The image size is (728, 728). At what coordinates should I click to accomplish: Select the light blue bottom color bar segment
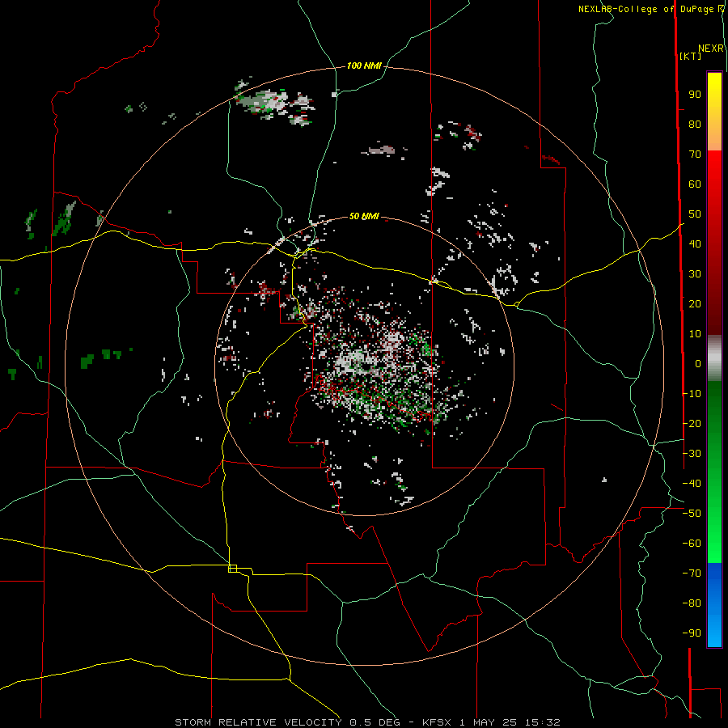714,632
